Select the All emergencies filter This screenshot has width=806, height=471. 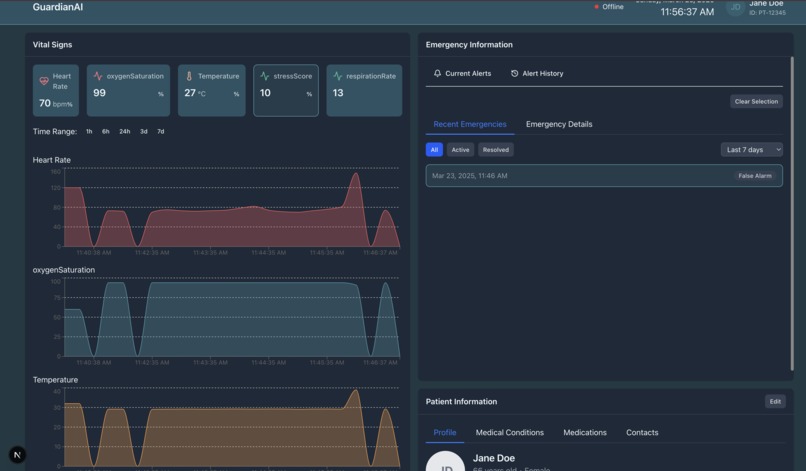(x=434, y=150)
